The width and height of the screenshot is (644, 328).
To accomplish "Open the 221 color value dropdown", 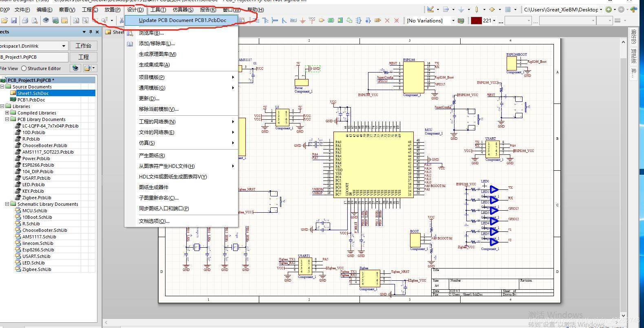I will tap(494, 20).
